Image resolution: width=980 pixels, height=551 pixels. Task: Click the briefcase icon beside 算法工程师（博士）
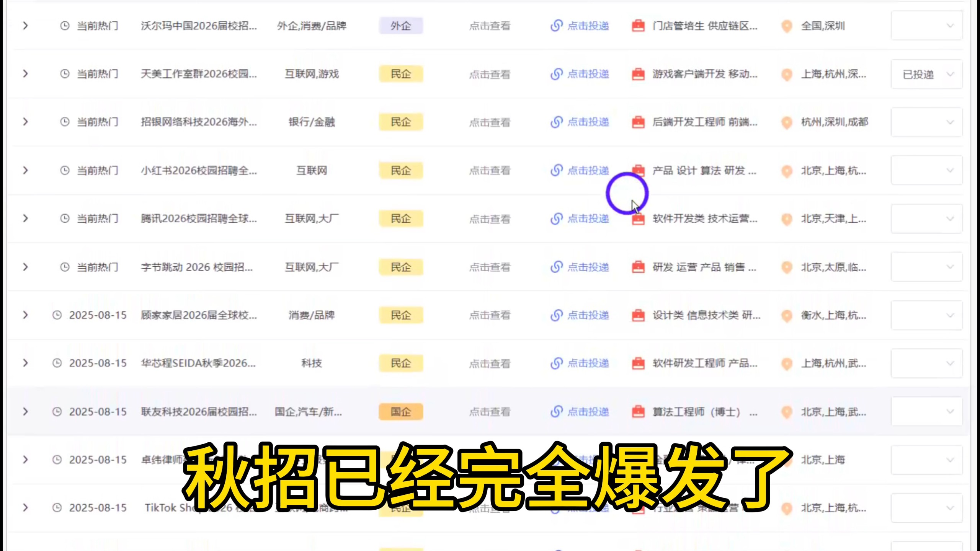pos(638,412)
